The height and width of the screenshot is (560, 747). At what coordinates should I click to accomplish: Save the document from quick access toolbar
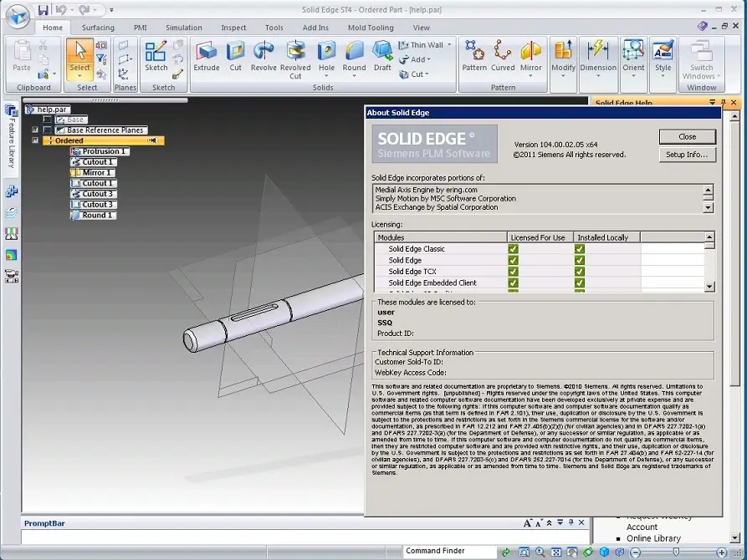(43, 9)
